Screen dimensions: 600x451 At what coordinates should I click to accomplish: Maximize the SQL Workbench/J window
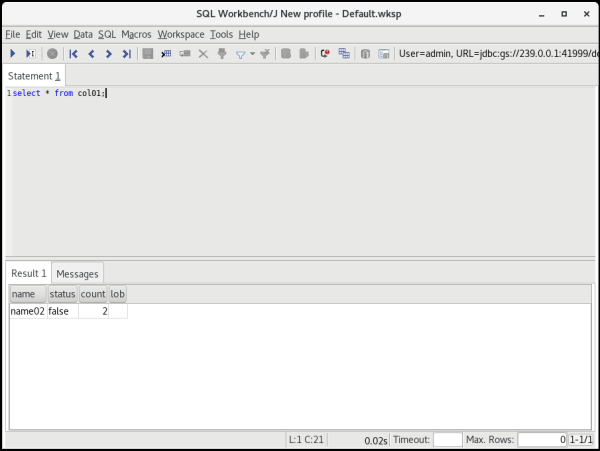564,14
